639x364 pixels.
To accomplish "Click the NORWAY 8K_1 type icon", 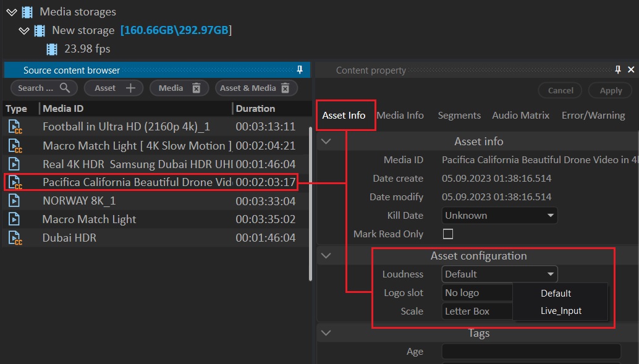I will pos(14,201).
